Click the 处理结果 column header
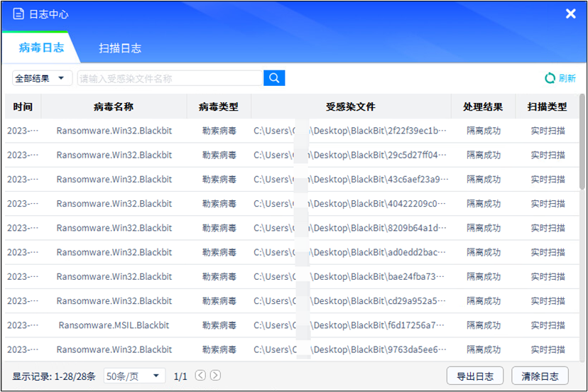 click(x=483, y=107)
